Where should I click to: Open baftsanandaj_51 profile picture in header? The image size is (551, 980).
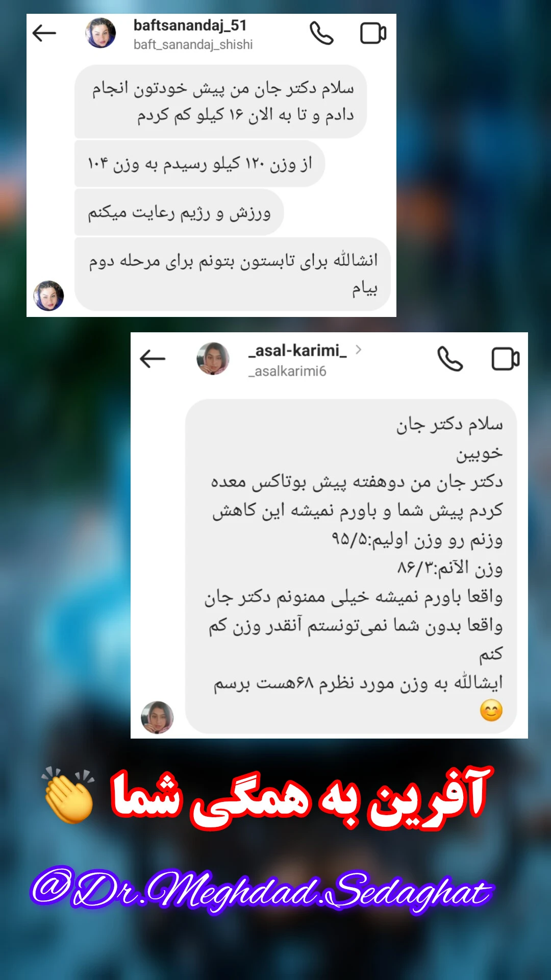click(101, 33)
